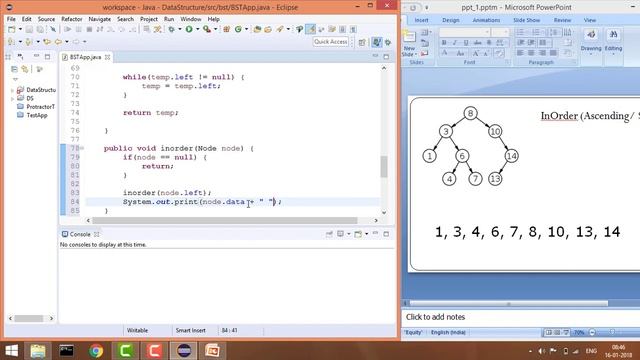
Task: Click Open Perspective icon beside Quick Access
Action: pos(362,42)
